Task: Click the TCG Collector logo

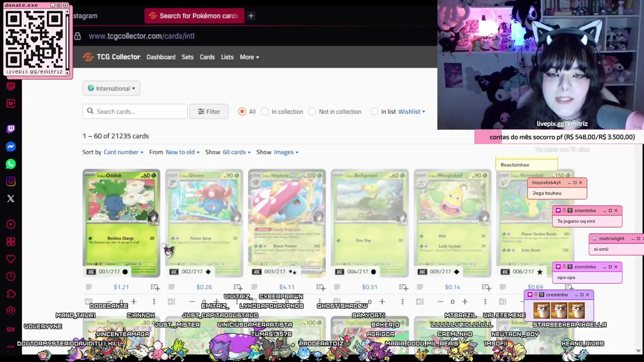Action: coord(112,57)
